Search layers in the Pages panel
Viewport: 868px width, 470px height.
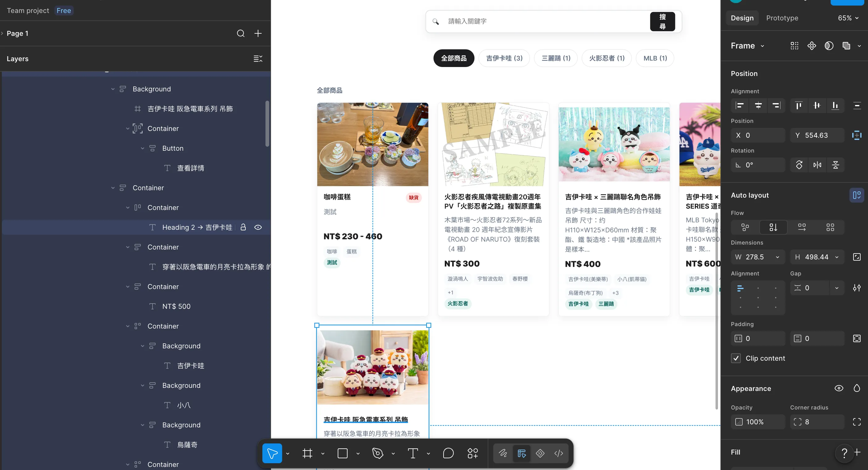pos(240,33)
